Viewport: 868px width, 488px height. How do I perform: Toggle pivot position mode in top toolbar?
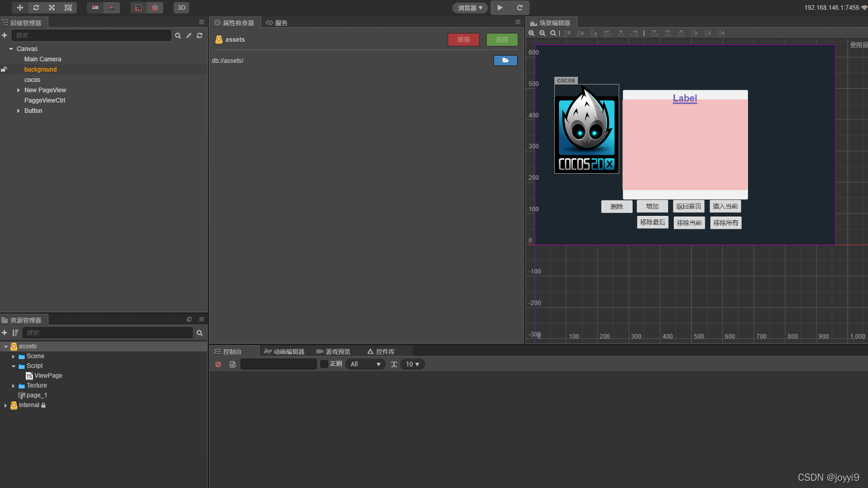coord(95,8)
